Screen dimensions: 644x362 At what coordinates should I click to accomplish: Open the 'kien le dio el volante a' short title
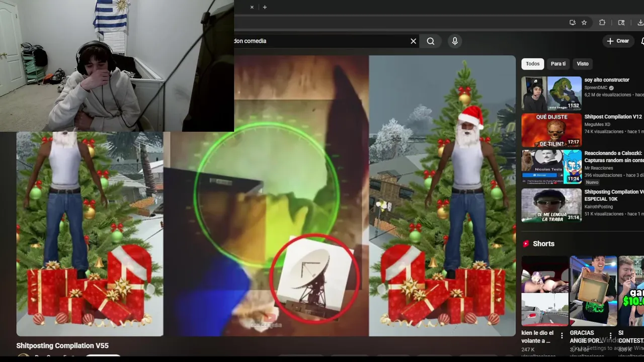point(537,337)
